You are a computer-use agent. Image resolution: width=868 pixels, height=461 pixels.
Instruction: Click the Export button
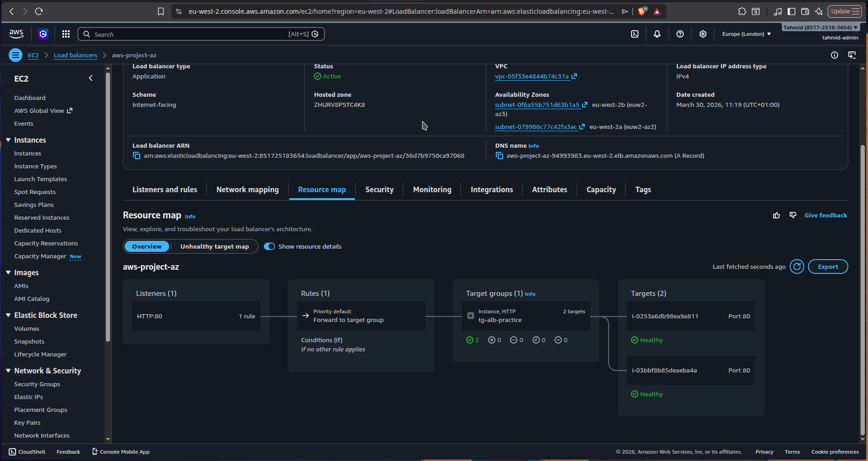[x=828, y=267]
